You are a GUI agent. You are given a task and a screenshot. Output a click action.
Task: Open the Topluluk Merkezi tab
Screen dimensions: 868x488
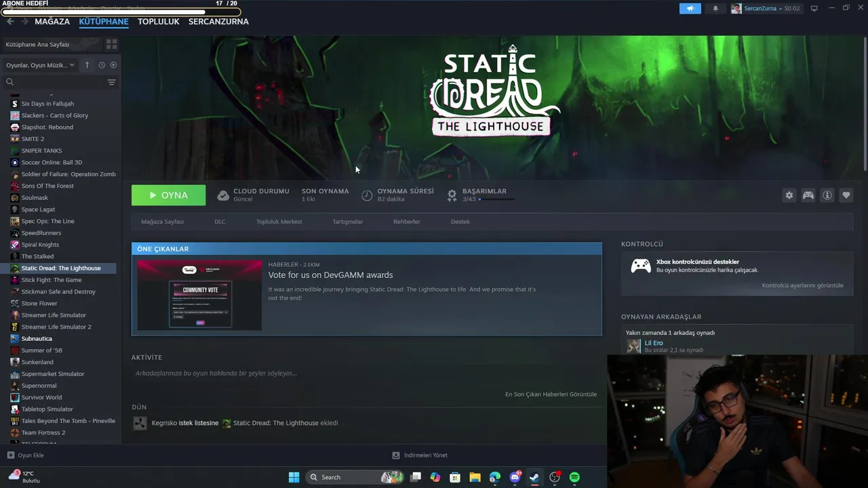tap(279, 222)
